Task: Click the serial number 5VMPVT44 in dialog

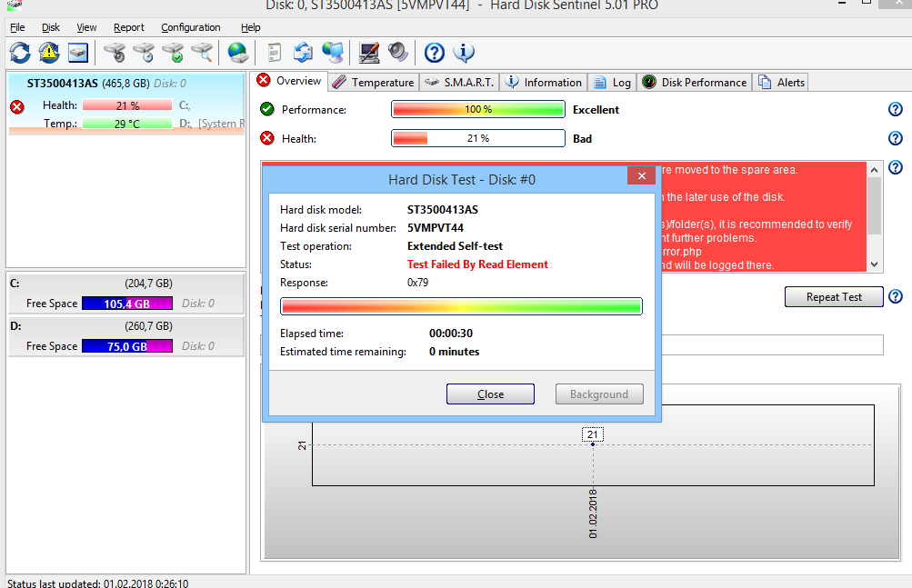Action: [436, 228]
